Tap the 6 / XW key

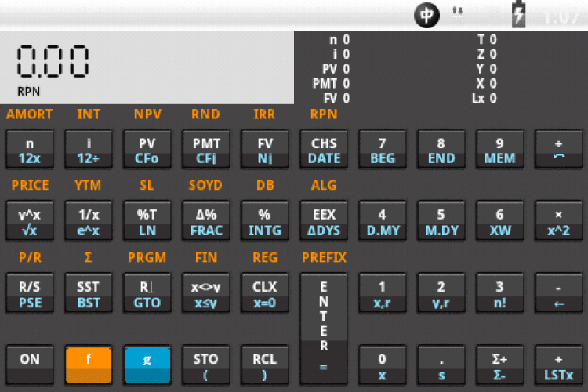point(500,221)
